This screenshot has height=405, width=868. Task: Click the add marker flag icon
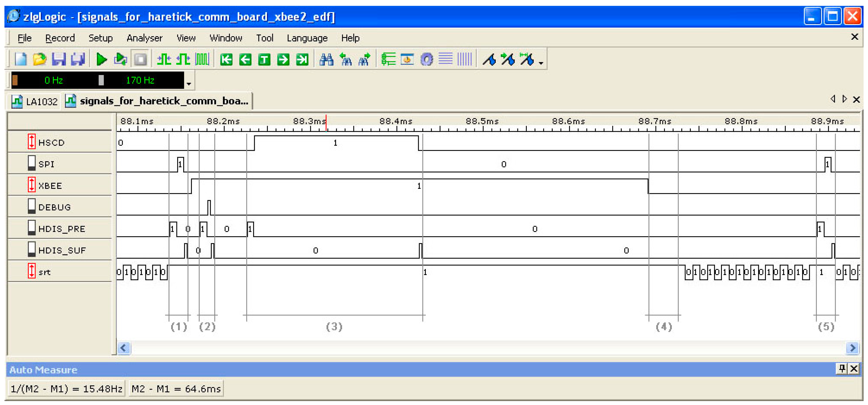click(x=489, y=60)
